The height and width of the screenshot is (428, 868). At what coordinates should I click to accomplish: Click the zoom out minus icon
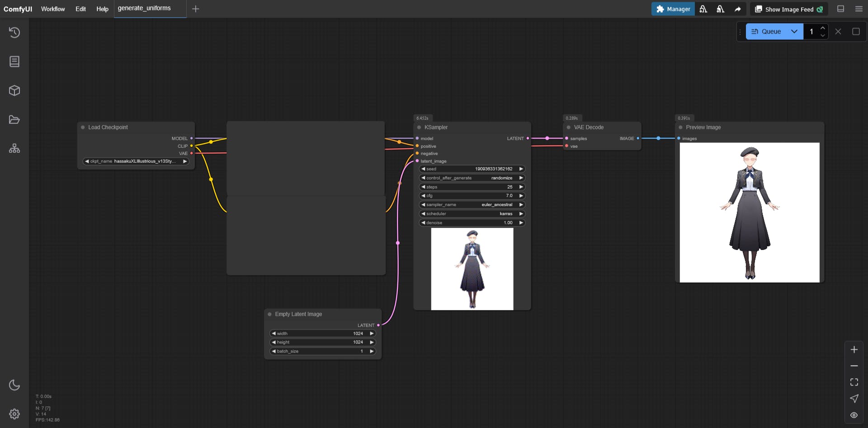(x=854, y=366)
